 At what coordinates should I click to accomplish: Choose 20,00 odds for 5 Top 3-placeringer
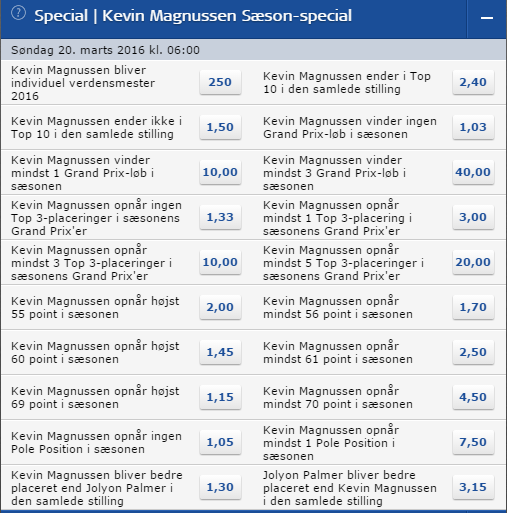coord(473,262)
